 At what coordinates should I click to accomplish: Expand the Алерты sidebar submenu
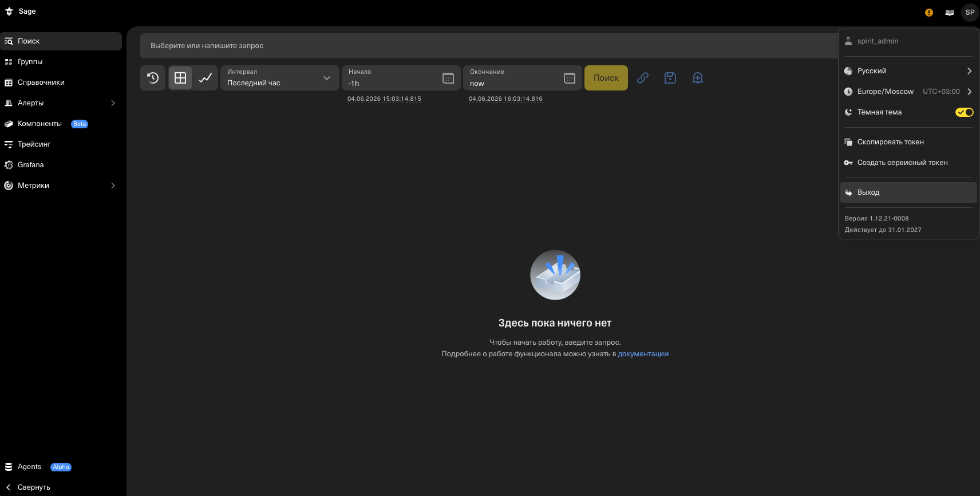point(113,103)
